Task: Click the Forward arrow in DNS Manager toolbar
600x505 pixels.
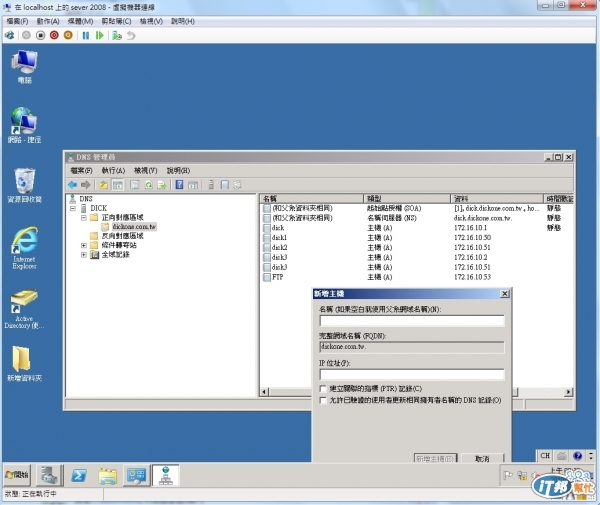Action: coord(86,185)
